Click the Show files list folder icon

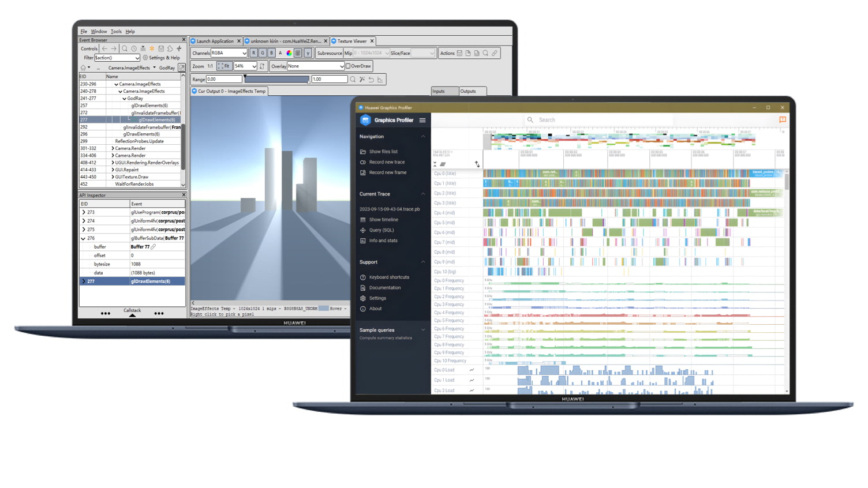(x=363, y=152)
